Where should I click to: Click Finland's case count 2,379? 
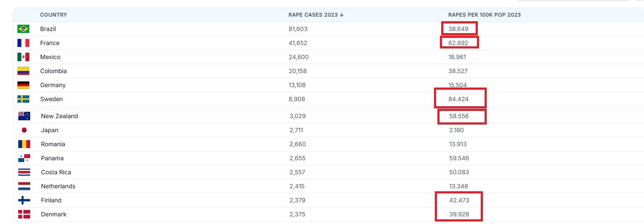pos(297,200)
